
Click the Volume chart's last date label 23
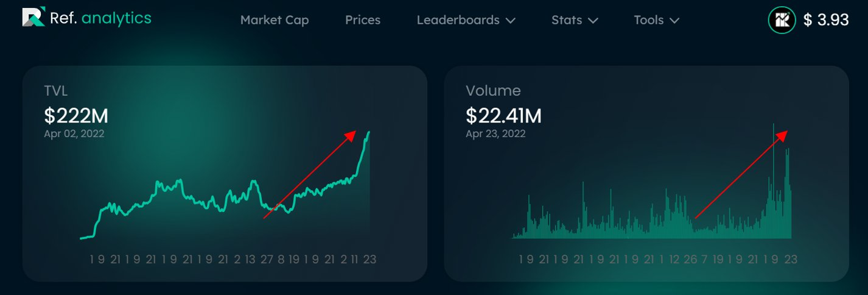coord(791,259)
